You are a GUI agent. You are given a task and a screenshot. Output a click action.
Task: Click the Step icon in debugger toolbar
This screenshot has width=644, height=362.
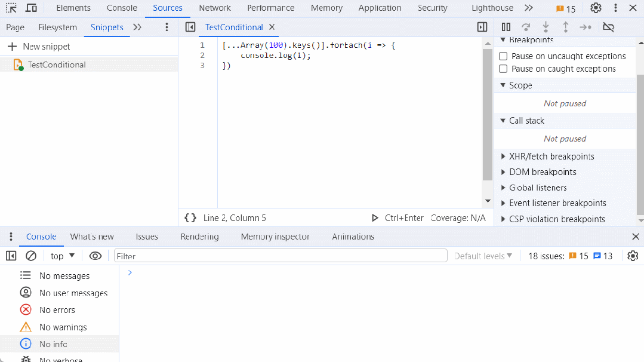click(x=586, y=27)
